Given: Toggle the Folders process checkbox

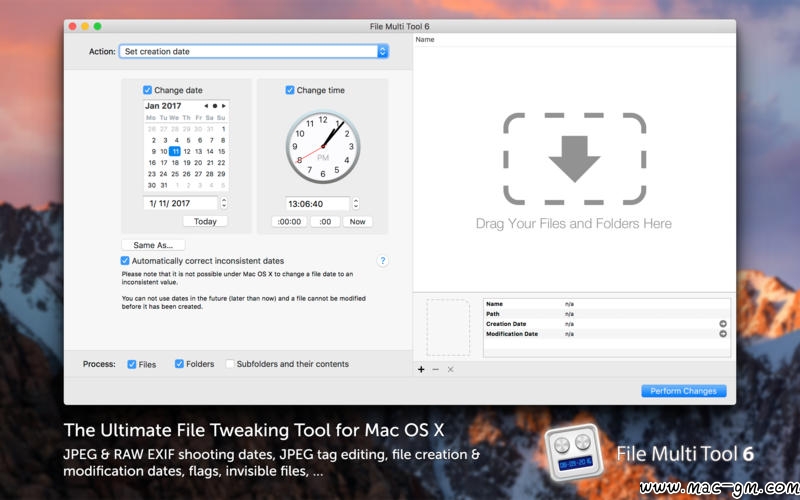Looking at the screenshot, I should coord(179,364).
